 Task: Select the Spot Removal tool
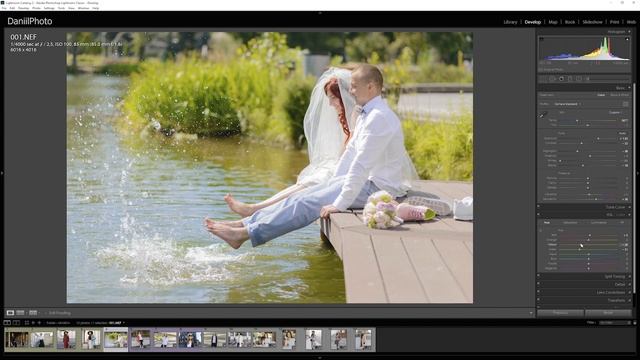tap(552, 79)
